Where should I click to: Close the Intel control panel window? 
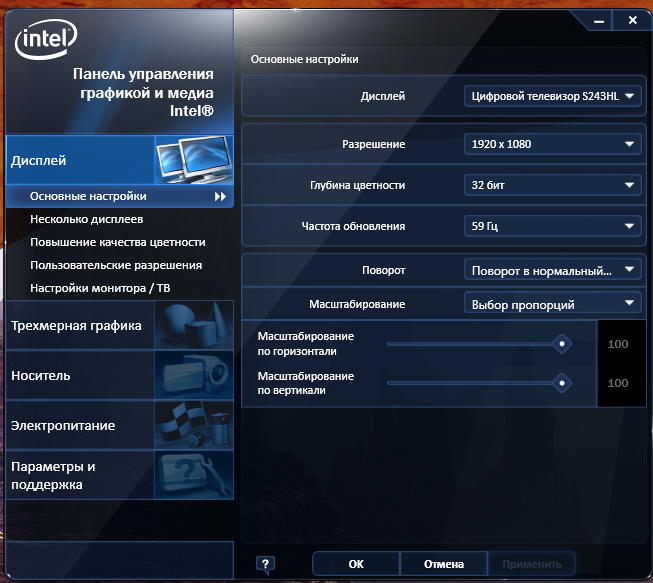[x=633, y=20]
